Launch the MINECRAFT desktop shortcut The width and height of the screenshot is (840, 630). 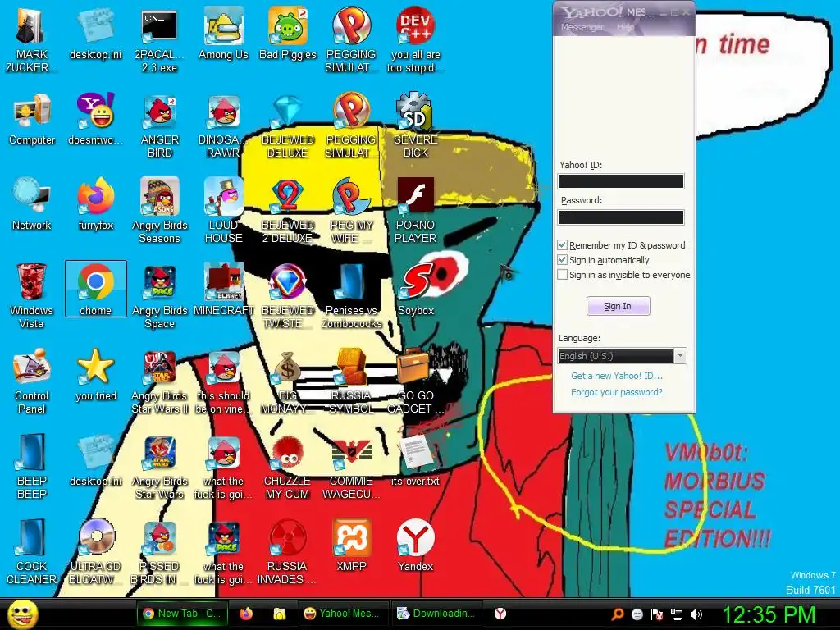(223, 290)
